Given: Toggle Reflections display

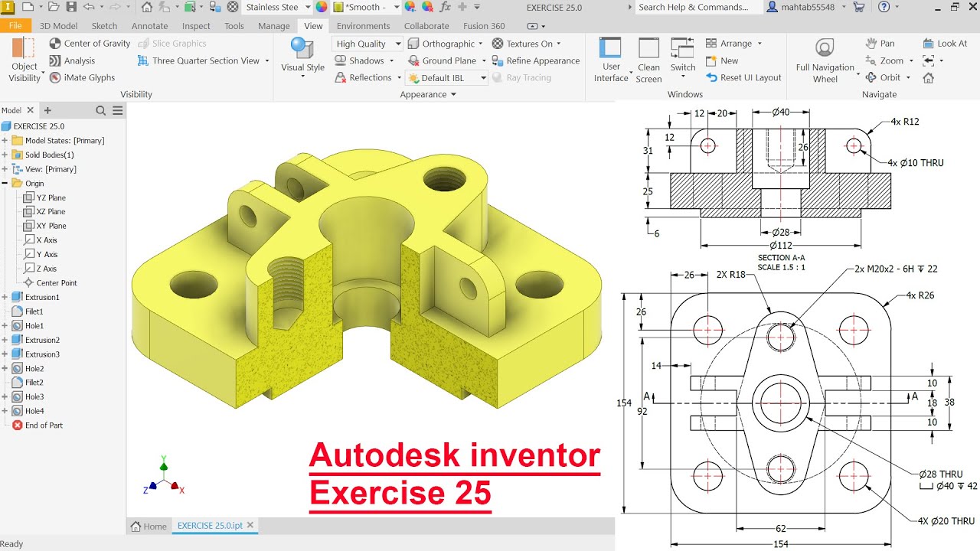Looking at the screenshot, I should point(367,77).
